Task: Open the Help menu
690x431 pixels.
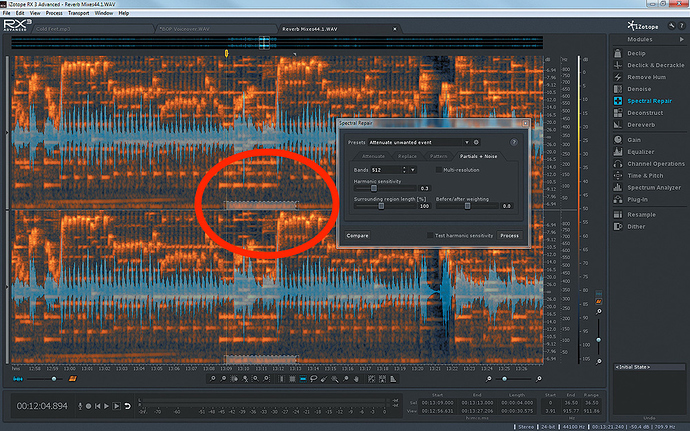Action: pos(124,13)
